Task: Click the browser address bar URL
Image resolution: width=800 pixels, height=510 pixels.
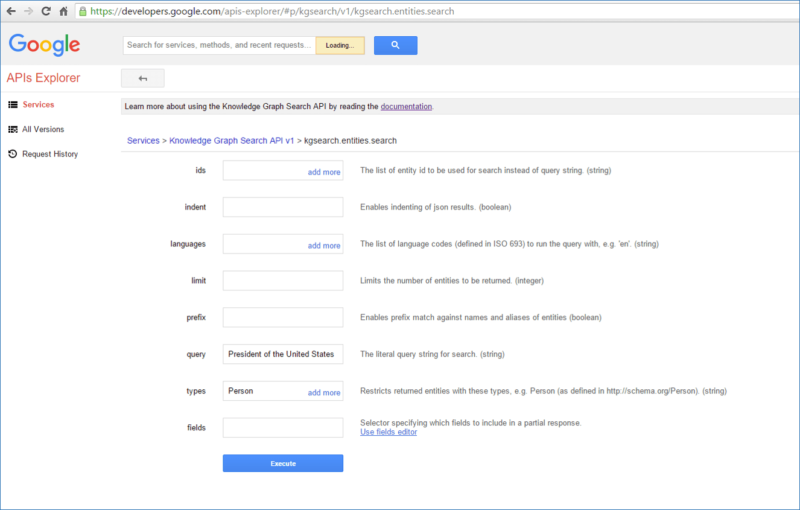Action: click(272, 11)
